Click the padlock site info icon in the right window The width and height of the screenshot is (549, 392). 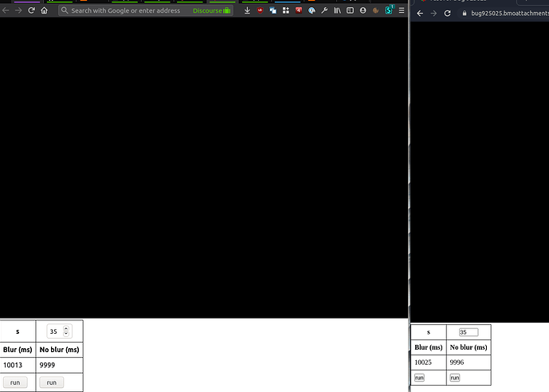(465, 14)
